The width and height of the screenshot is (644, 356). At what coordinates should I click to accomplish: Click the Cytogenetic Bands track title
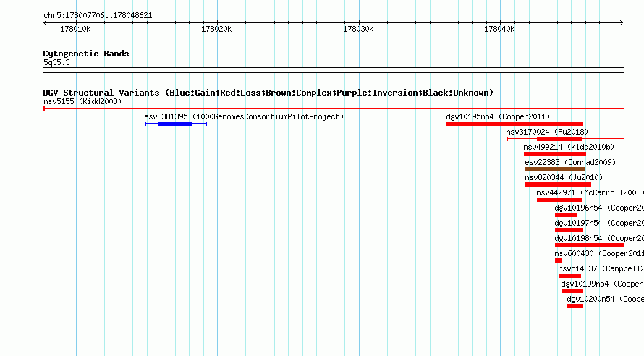point(86,54)
